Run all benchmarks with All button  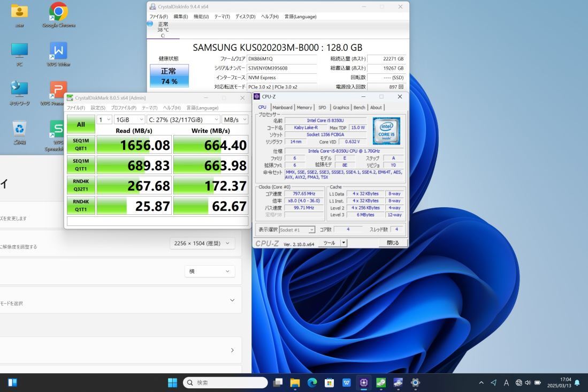click(x=81, y=124)
